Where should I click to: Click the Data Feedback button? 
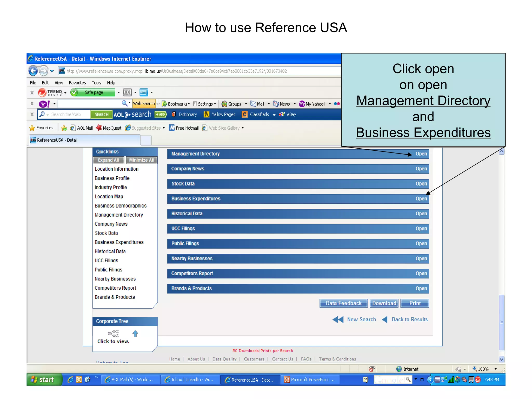[x=343, y=303]
